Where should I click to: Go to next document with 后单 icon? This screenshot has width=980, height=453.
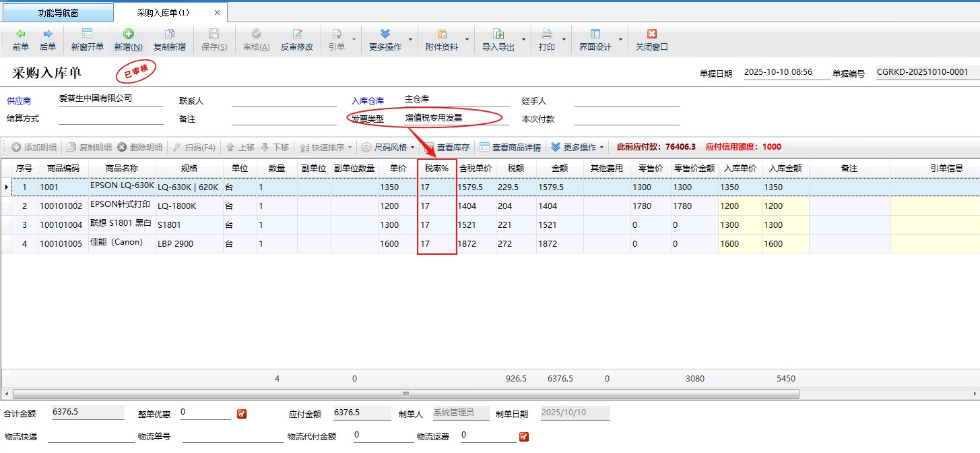point(48,40)
